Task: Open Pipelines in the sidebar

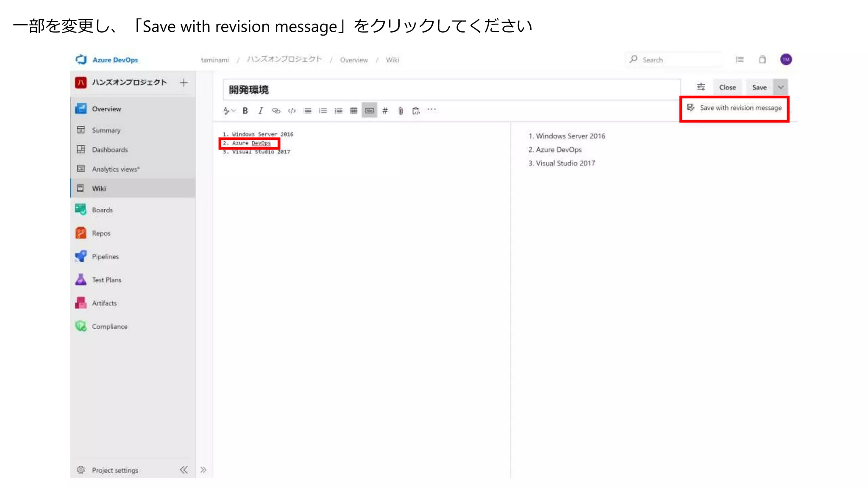Action: 133,256
